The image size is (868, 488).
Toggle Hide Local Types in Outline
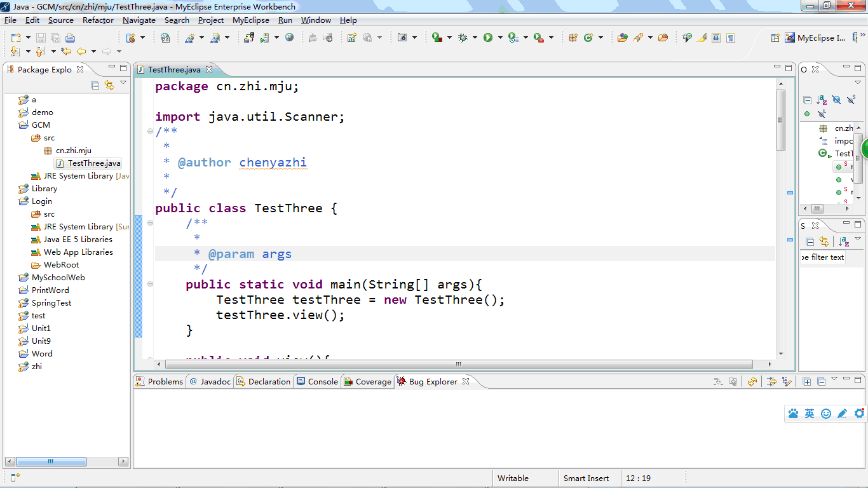[822, 114]
